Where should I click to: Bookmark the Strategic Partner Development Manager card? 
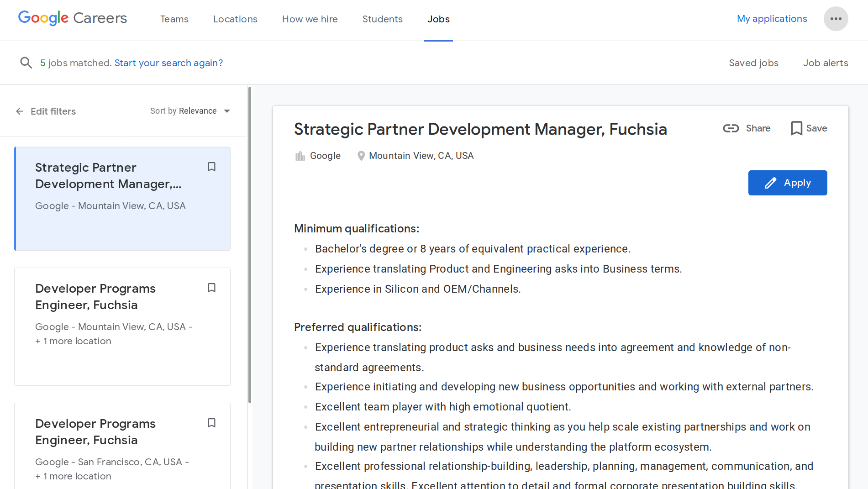tap(211, 167)
